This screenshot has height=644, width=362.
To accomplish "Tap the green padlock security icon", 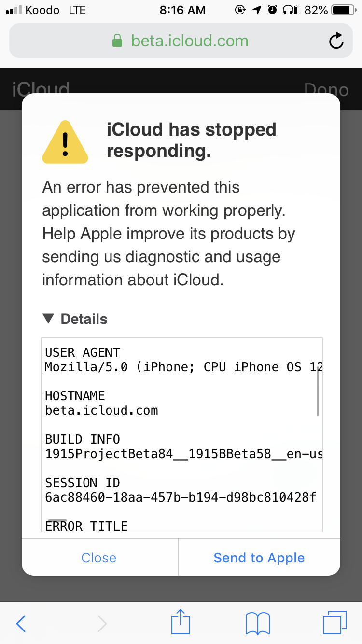I will click(x=117, y=41).
